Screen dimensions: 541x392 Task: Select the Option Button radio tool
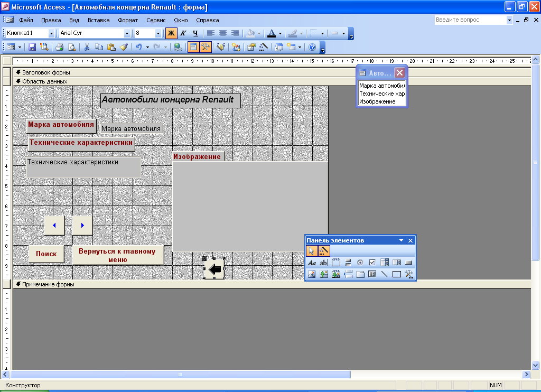pos(360,263)
